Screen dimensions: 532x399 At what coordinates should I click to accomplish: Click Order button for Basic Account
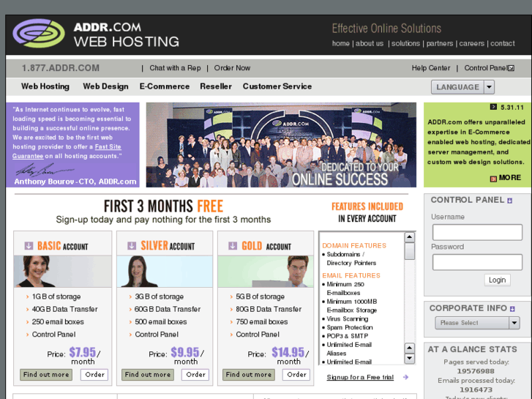click(x=94, y=375)
